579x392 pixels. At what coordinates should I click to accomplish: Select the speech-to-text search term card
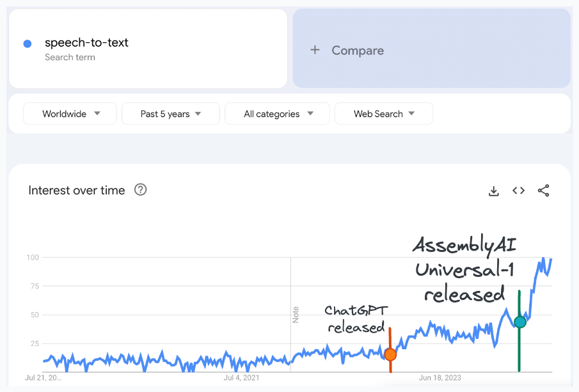point(148,48)
